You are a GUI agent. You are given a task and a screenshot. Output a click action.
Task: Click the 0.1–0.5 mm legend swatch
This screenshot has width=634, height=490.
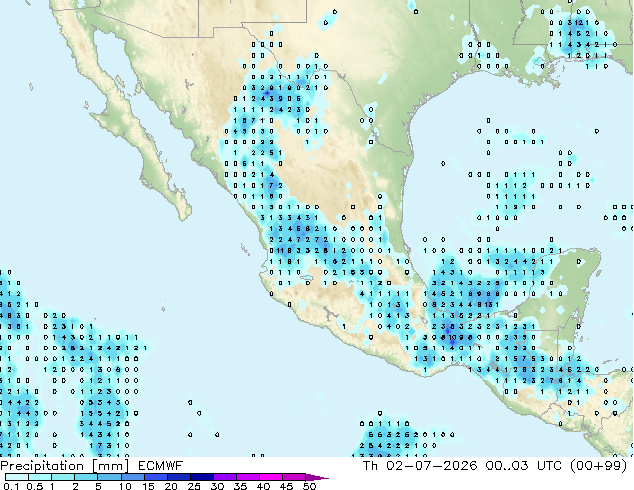click(x=17, y=477)
